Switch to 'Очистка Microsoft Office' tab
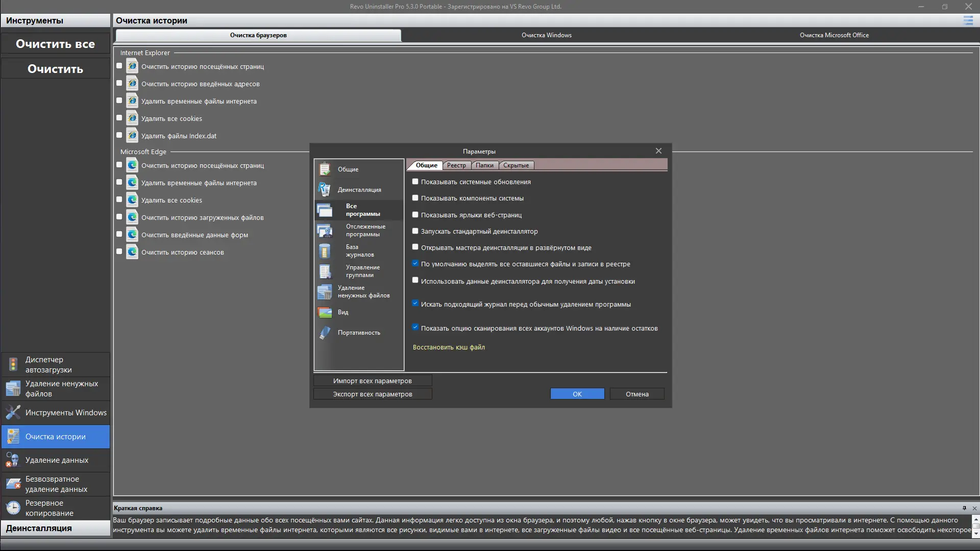980x551 pixels. [x=834, y=35]
